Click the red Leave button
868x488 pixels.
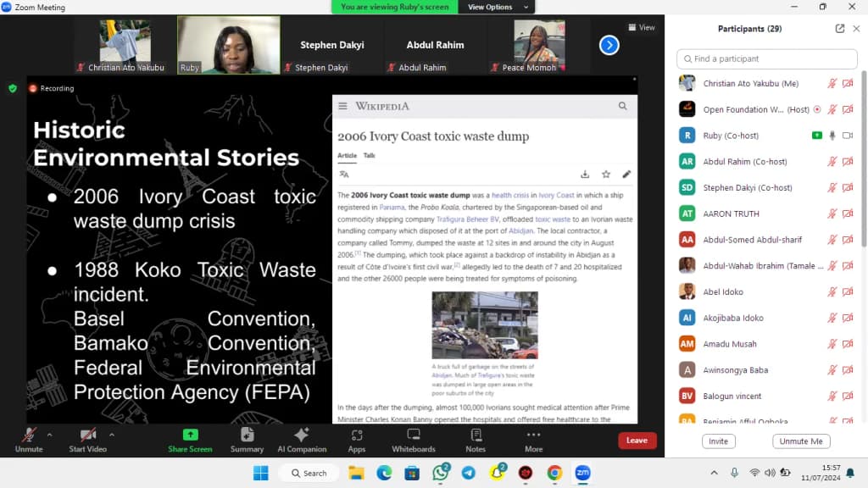point(637,441)
